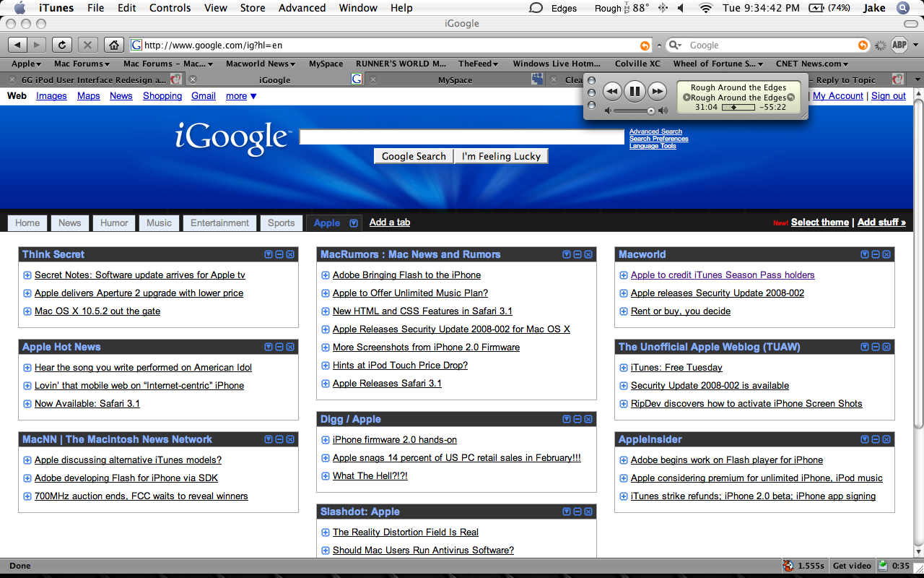Go to the Home page icon
The image size is (924, 578).
(113, 45)
